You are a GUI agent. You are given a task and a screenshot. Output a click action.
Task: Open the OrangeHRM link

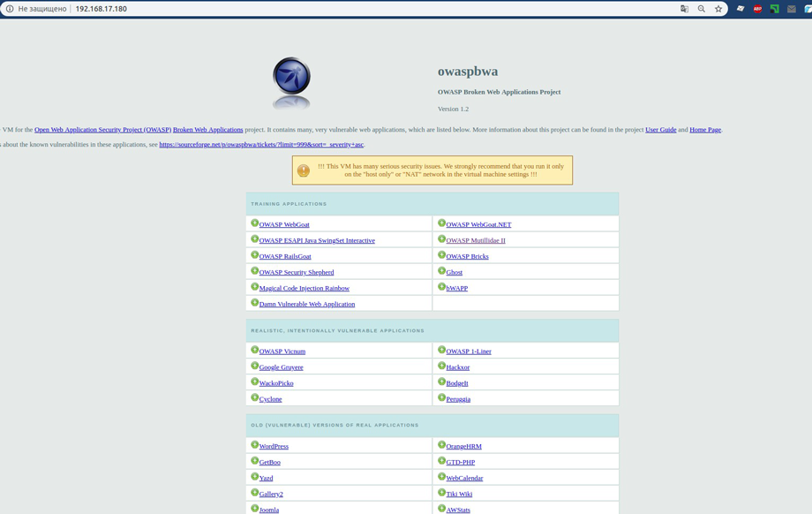pos(464,447)
